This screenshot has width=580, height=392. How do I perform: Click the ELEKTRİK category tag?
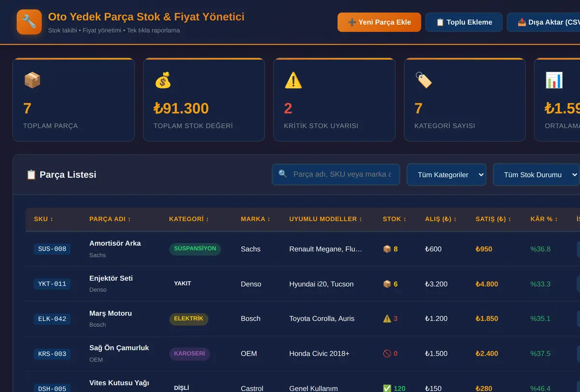(188, 319)
